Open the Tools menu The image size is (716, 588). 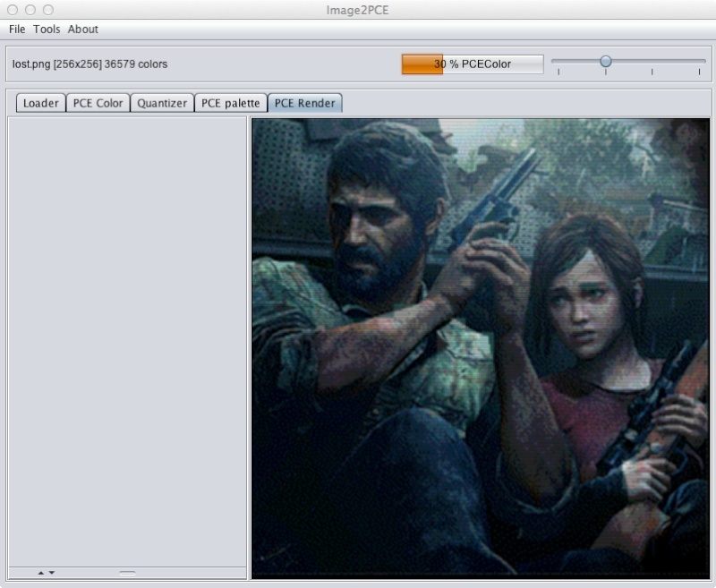coord(47,30)
